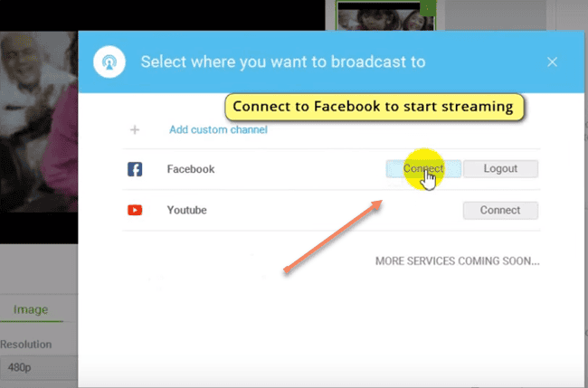Viewport: 588px width, 388px height.
Task: Click the Facebook row label
Action: click(x=191, y=169)
